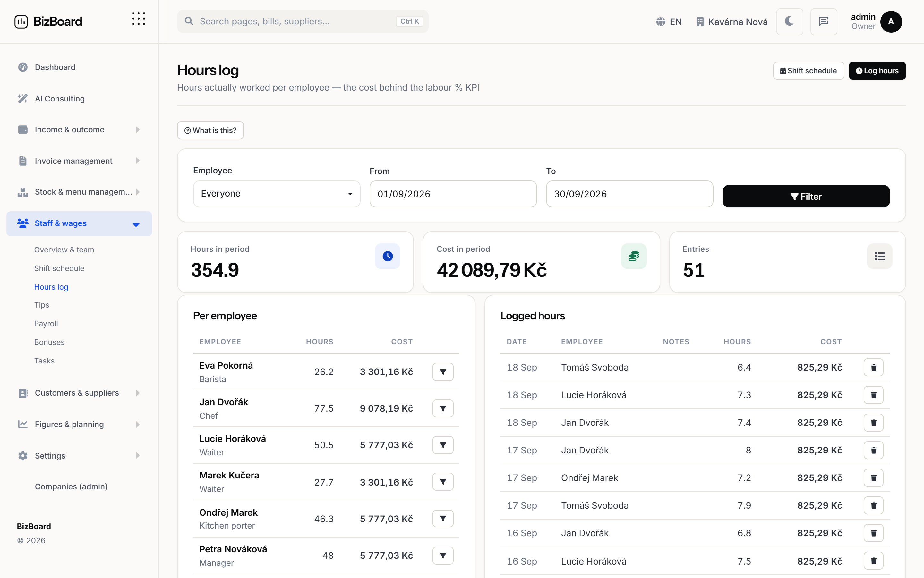This screenshot has width=924, height=578.
Task: Open Companies (admin) link
Action: (x=71, y=486)
